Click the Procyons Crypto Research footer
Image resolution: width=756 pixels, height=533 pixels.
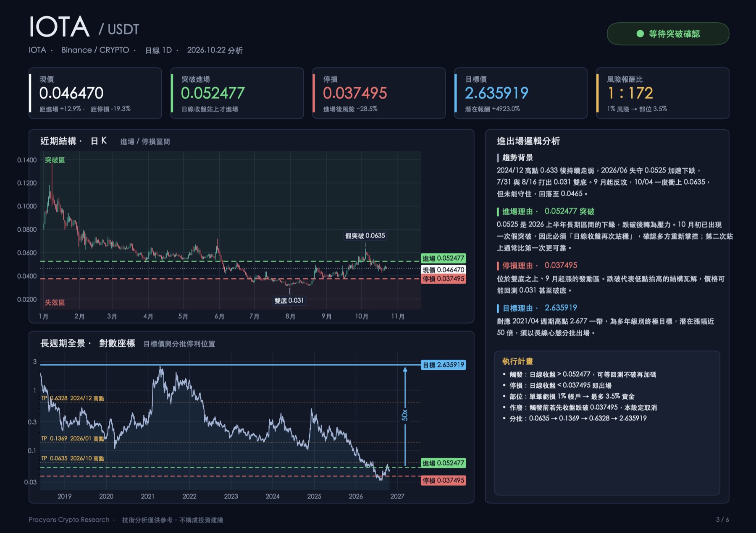(69, 520)
